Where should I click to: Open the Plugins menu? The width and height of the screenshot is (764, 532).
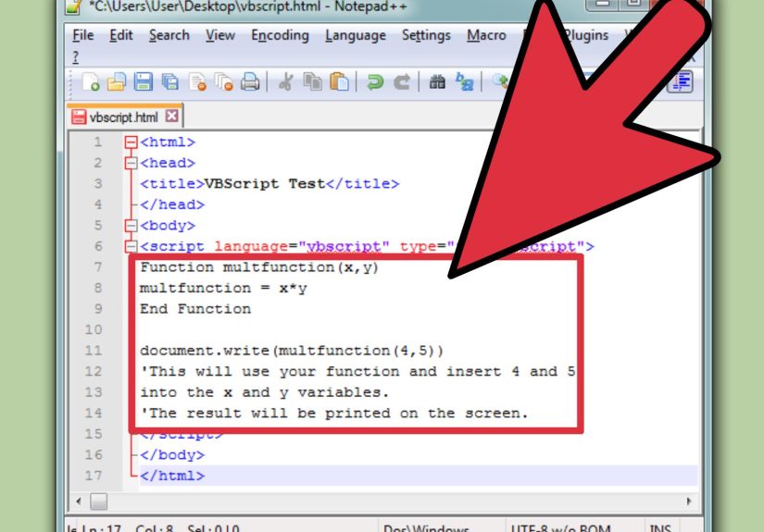(586, 35)
